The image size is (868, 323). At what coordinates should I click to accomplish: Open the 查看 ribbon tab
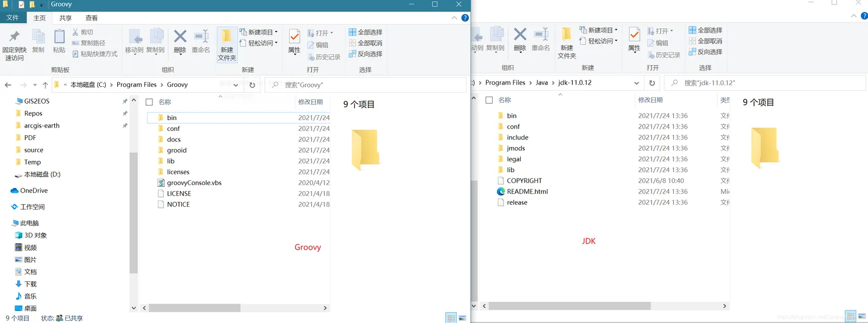click(92, 18)
